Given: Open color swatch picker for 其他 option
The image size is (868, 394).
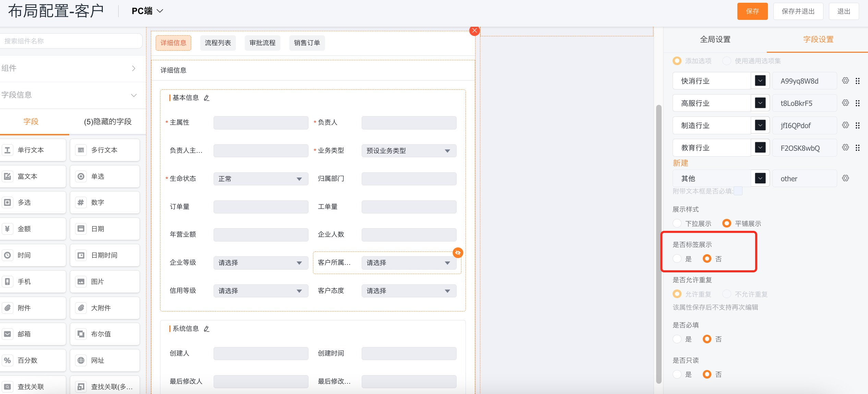Looking at the screenshot, I should (x=760, y=178).
